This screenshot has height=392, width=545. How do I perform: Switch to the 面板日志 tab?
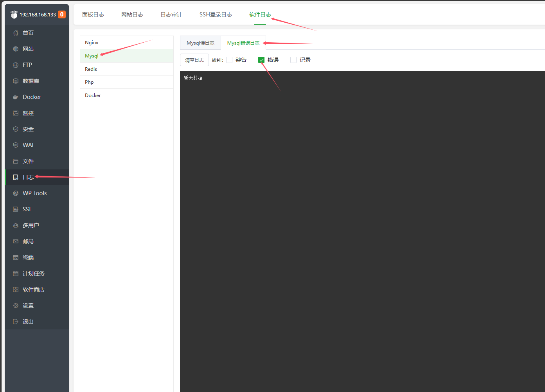(93, 14)
